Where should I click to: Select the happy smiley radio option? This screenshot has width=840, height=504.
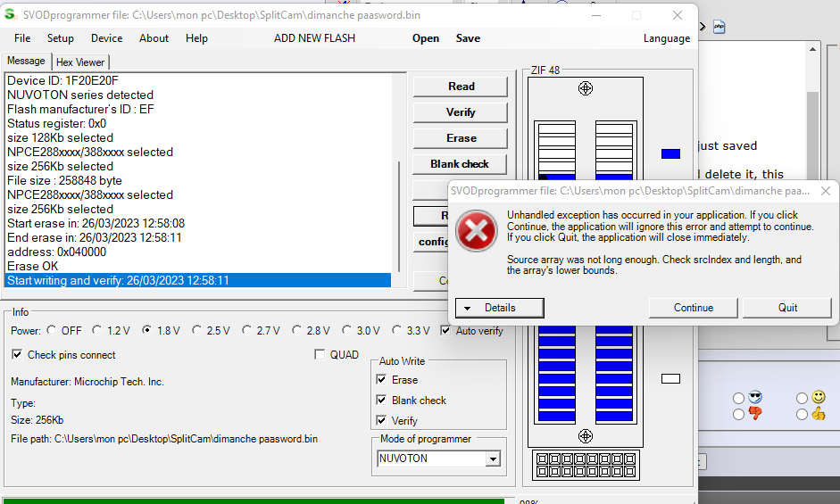coord(802,398)
